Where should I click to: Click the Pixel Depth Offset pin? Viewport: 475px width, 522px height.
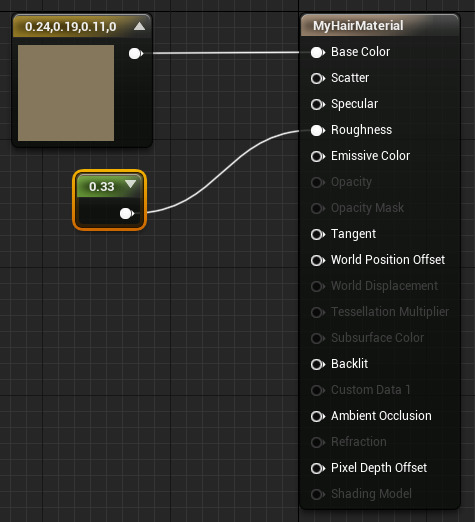pos(318,468)
